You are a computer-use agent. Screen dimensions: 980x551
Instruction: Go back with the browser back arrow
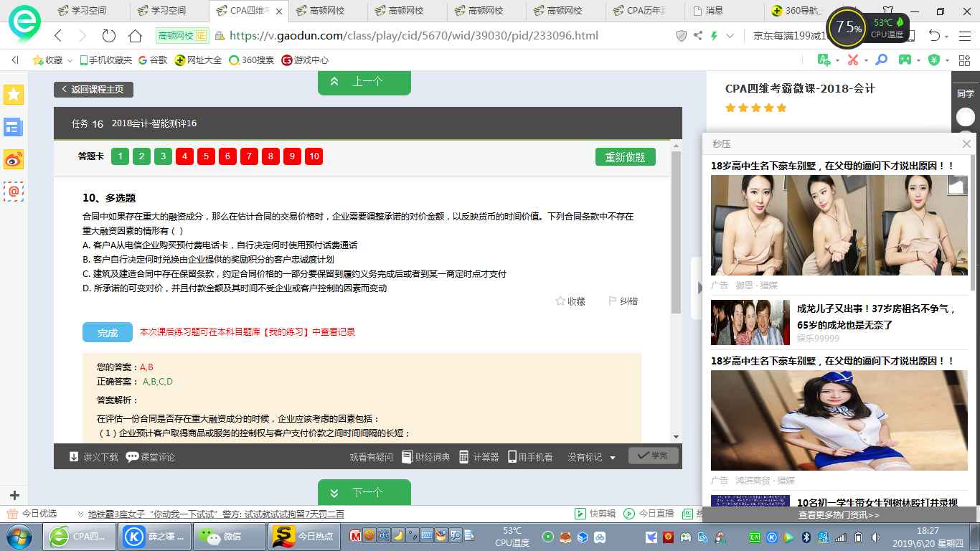click(x=58, y=36)
